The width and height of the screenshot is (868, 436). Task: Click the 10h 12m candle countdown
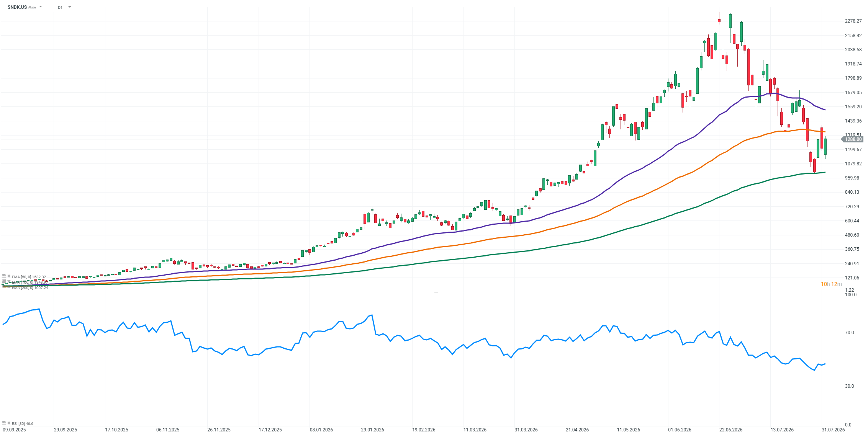(x=831, y=284)
